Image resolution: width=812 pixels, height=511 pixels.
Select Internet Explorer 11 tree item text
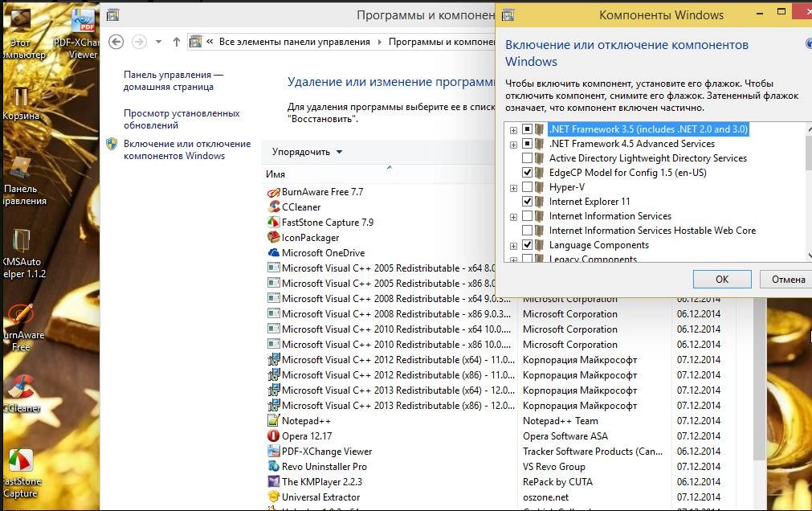[590, 202]
